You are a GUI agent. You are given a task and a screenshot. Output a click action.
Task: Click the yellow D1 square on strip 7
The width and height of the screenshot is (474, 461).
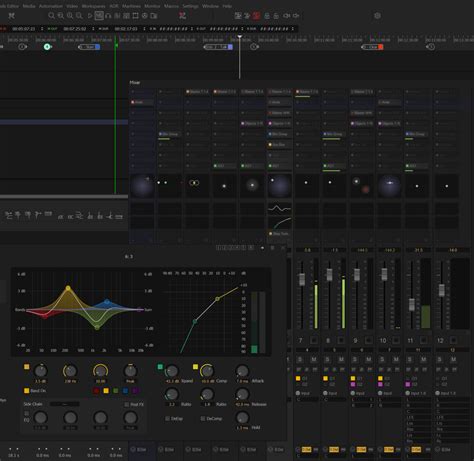pyautogui.click(x=298, y=378)
